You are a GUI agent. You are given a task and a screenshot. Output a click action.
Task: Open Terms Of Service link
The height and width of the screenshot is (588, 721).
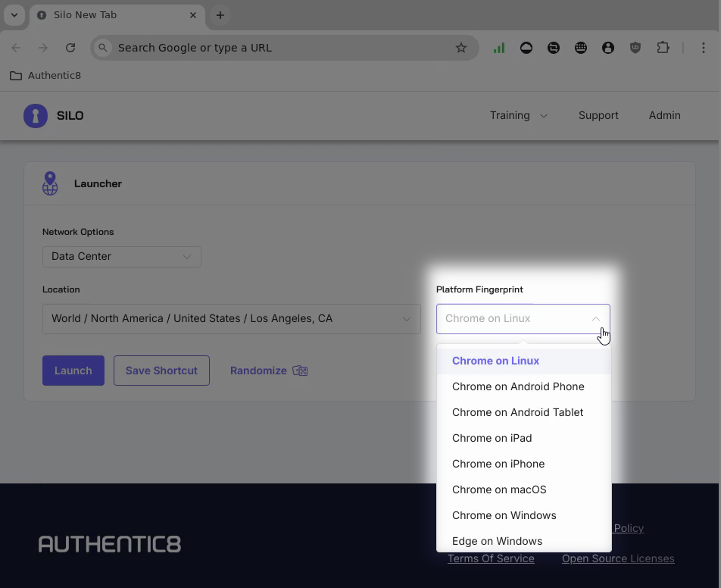(491, 558)
